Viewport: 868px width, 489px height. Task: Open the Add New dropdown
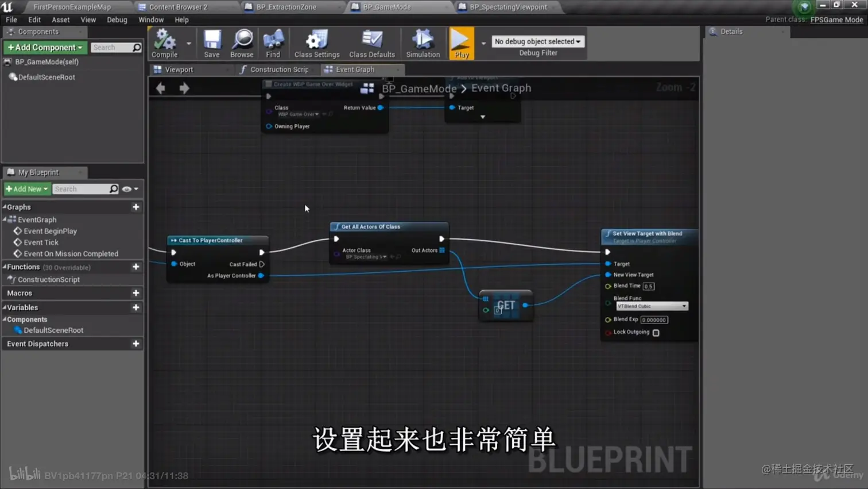tap(27, 189)
